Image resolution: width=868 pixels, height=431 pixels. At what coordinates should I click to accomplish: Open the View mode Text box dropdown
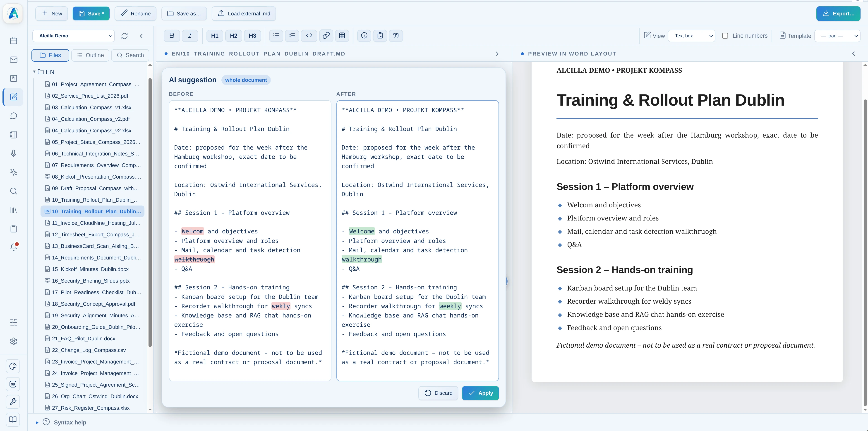click(691, 36)
